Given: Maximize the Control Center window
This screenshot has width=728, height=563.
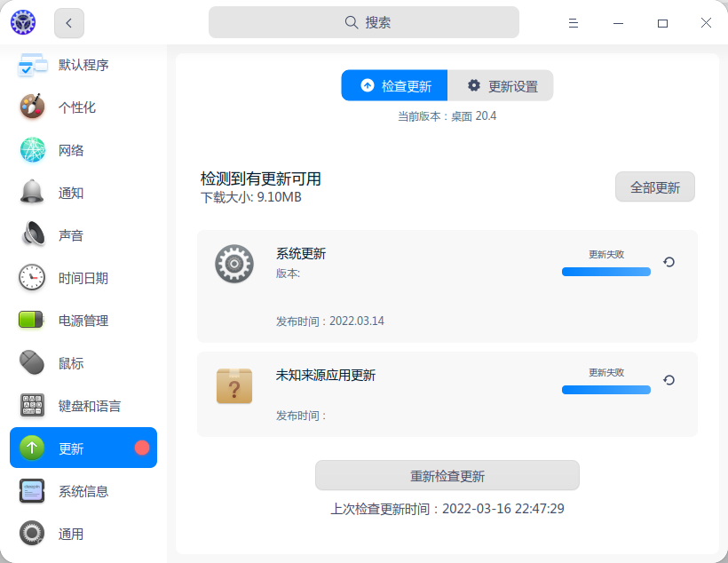Looking at the screenshot, I should point(662,23).
